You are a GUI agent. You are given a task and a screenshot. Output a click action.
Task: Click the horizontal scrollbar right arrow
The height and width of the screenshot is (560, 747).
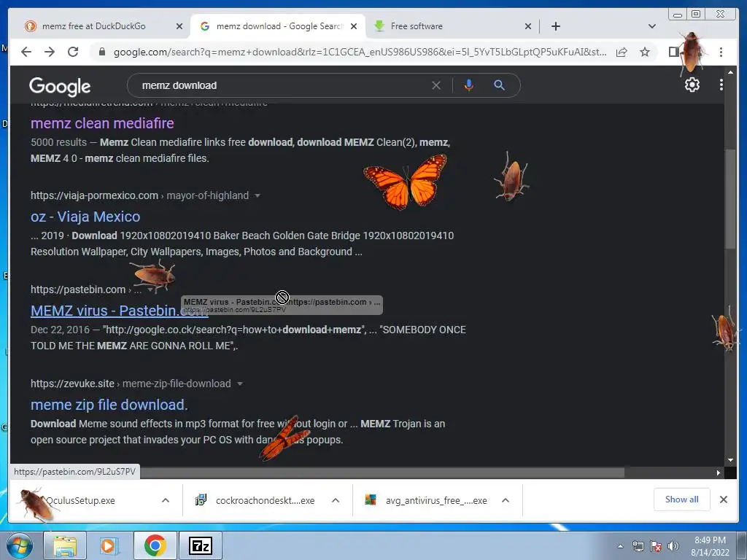pos(719,472)
